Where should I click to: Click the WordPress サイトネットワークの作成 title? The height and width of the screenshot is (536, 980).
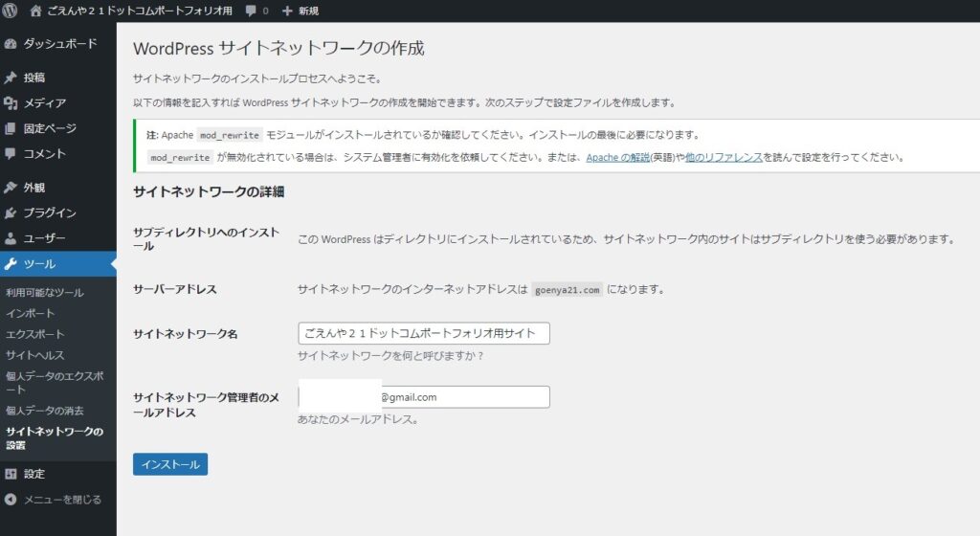[x=278, y=48]
